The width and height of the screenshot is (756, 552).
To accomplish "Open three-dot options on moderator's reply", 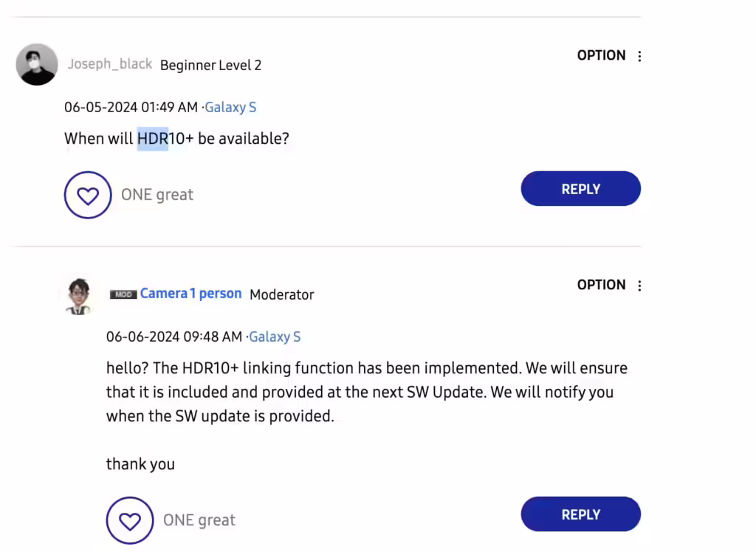I will click(x=639, y=286).
